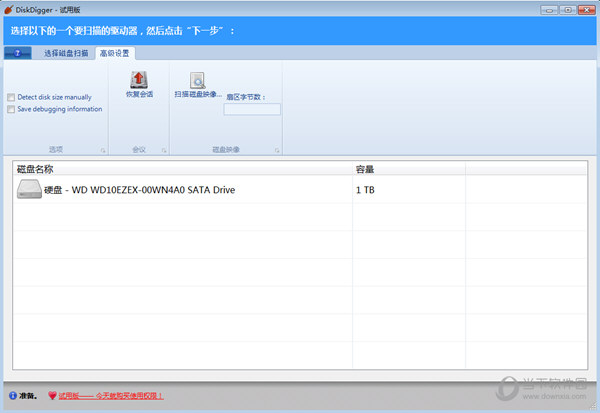
Task: Open the 试用版 purchase license link
Action: pyautogui.click(x=111, y=396)
